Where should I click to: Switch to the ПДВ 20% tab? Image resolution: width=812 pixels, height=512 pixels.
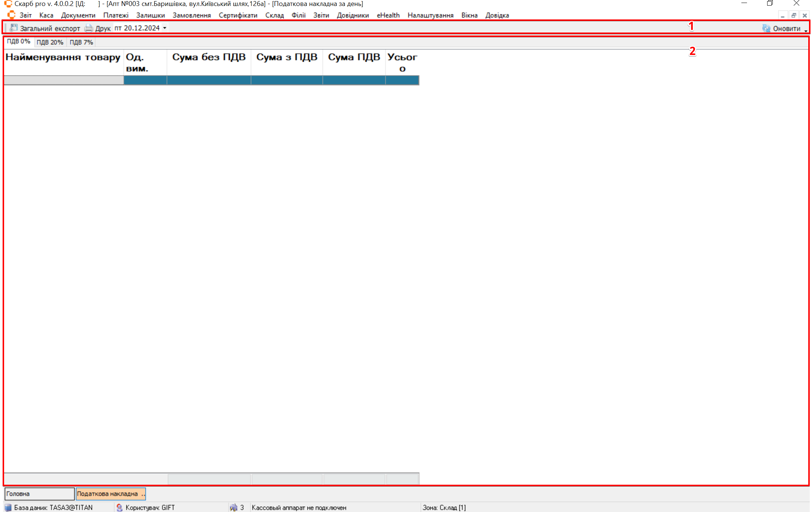point(50,42)
